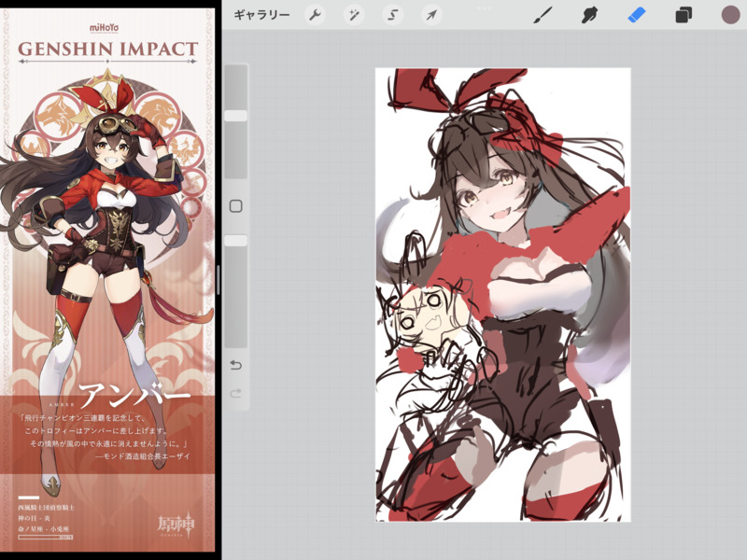The height and width of the screenshot is (560, 747).
Task: Activate the Transform arrow tool
Action: click(431, 15)
